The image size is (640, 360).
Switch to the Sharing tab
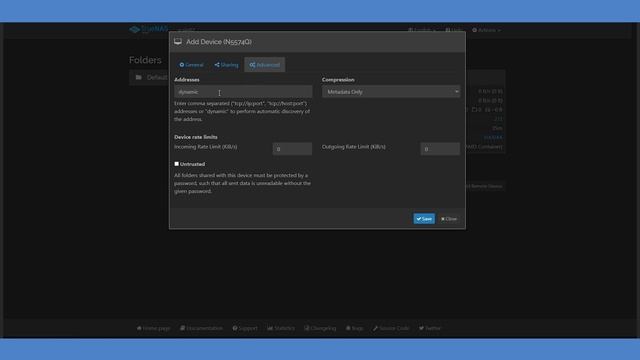pos(226,65)
